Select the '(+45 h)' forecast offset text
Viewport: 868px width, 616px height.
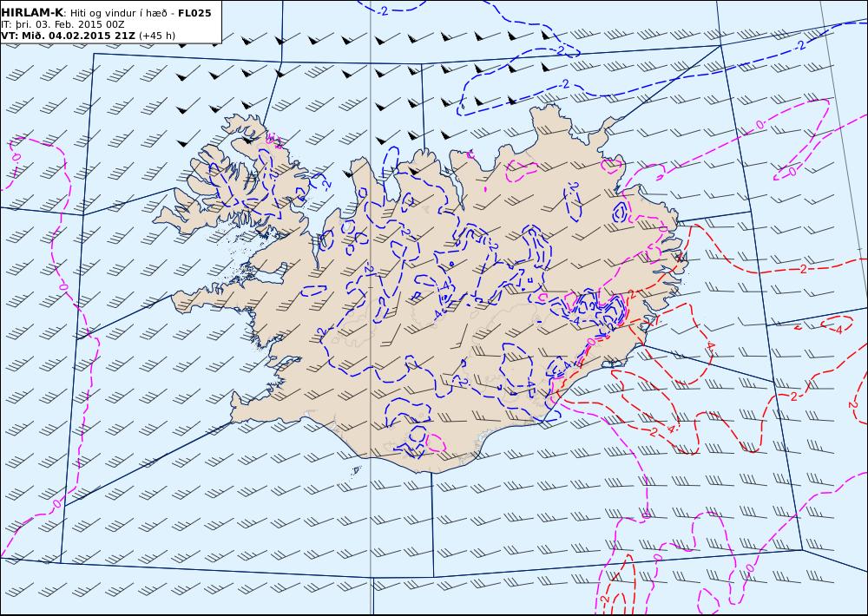[156, 36]
